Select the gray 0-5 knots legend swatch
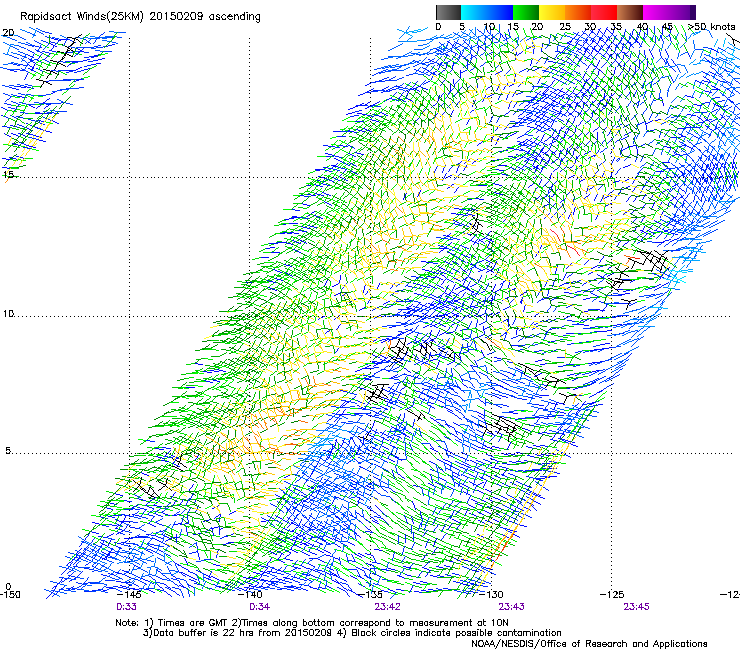 tap(448, 12)
